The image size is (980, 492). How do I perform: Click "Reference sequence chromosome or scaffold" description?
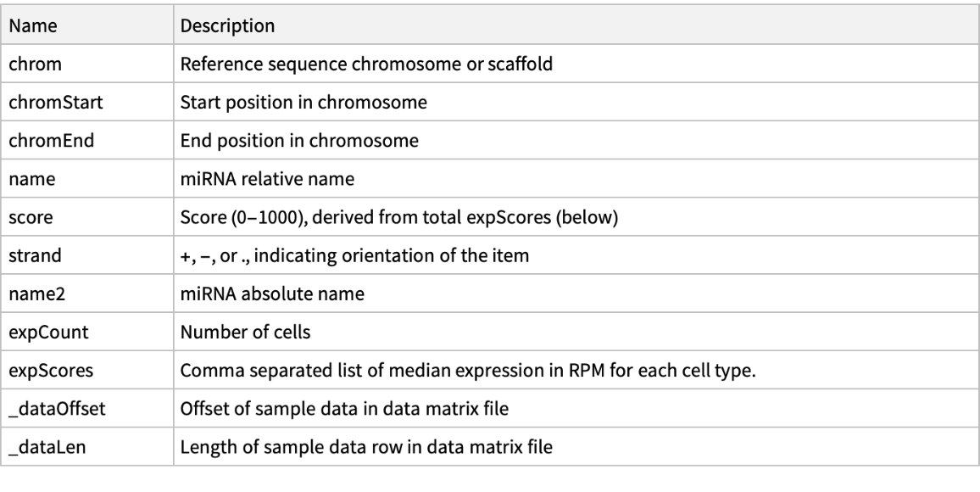coord(367,64)
